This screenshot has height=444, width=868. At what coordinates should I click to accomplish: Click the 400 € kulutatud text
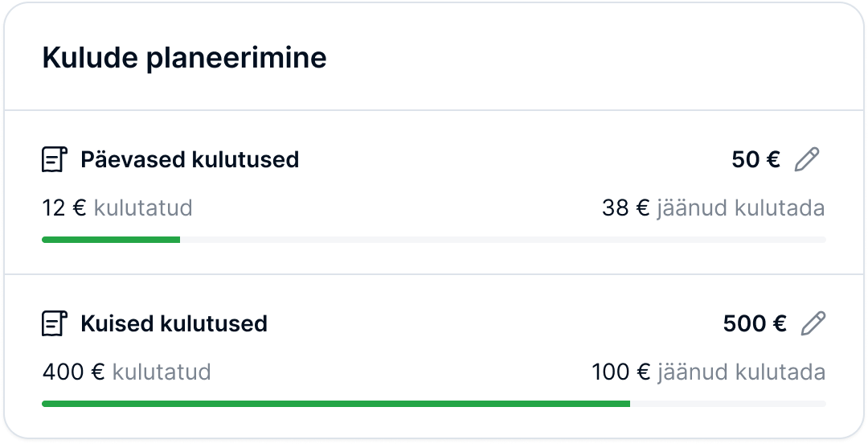point(126,372)
